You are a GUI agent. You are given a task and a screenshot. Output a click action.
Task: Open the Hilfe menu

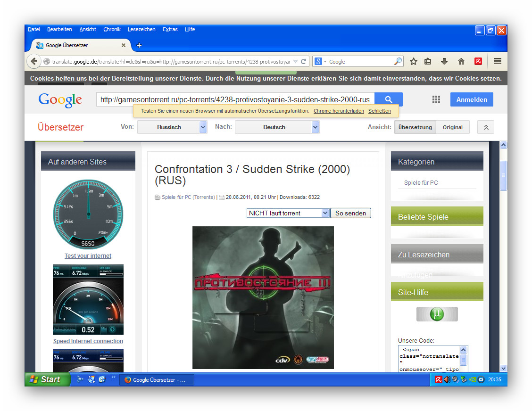point(190,30)
